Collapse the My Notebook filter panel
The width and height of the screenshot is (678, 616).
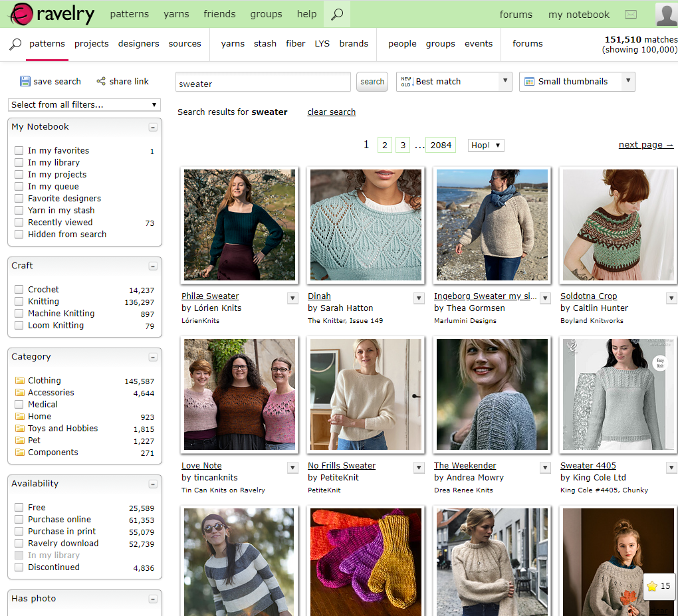coord(153,127)
